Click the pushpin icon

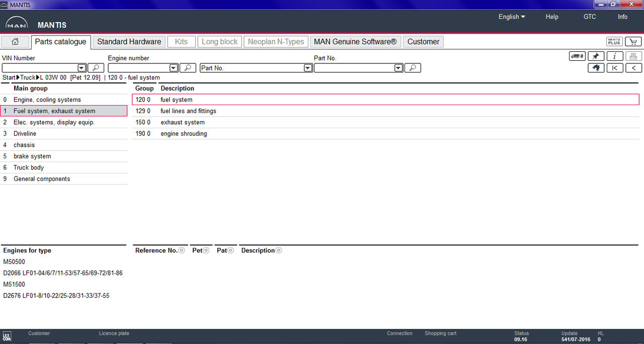pyautogui.click(x=596, y=56)
